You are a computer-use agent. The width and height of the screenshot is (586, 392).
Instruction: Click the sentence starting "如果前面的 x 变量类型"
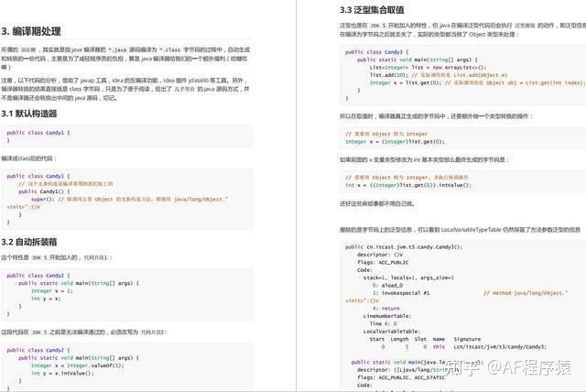425,159
